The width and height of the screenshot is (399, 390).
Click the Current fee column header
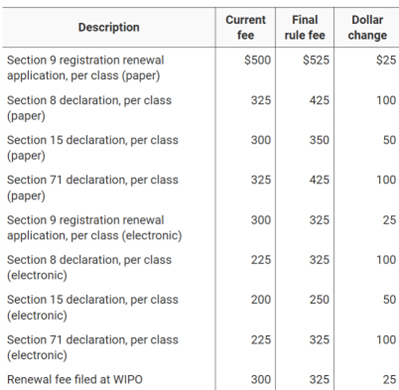tap(246, 27)
